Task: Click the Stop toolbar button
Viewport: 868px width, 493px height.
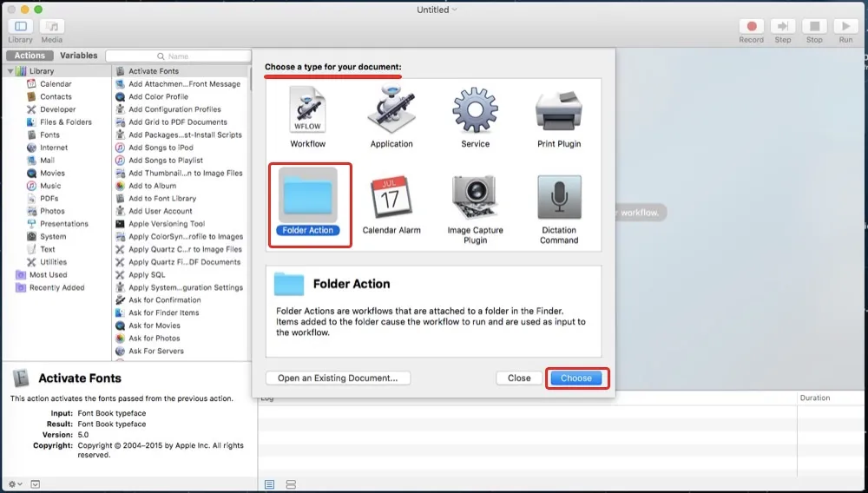Action: tap(814, 26)
